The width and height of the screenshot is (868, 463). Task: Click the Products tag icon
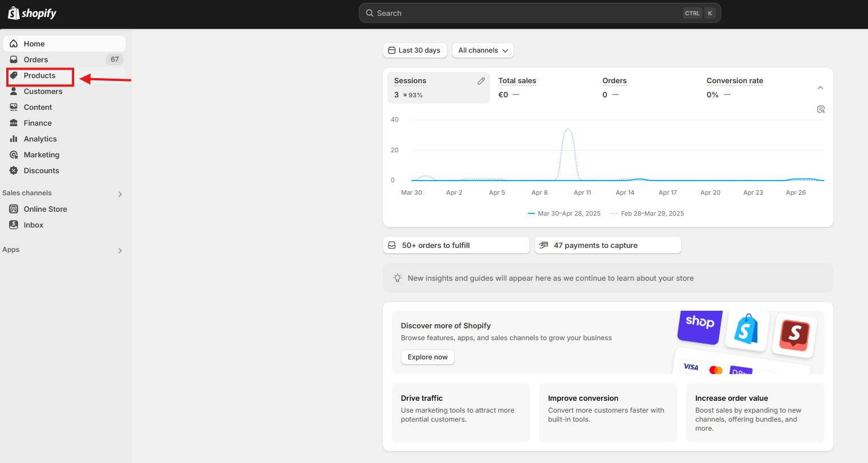(14, 75)
